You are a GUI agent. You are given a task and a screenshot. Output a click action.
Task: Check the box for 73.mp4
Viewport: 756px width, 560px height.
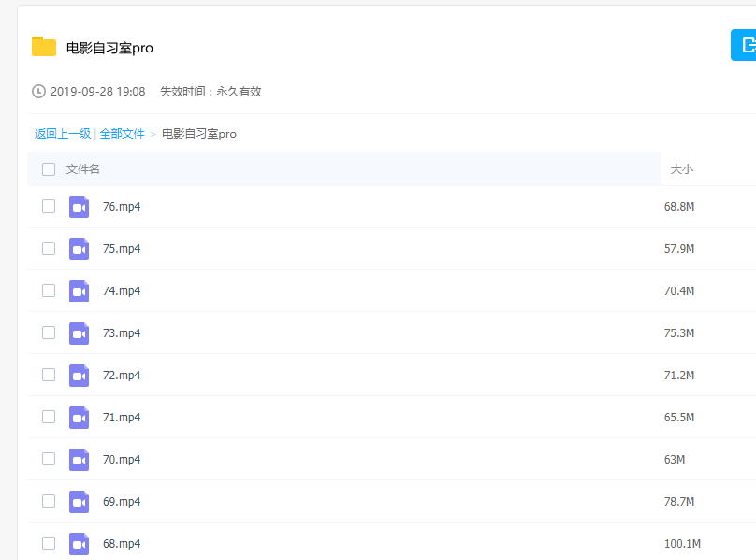coord(49,332)
